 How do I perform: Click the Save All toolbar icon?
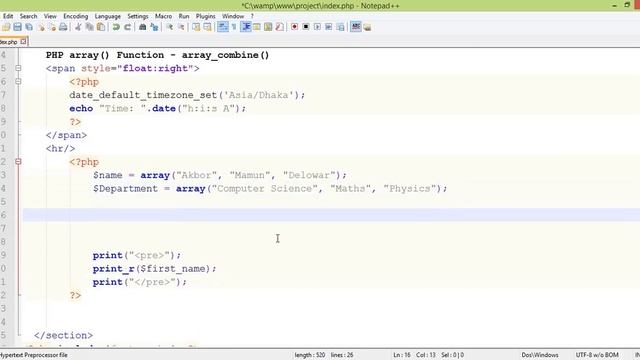29,27
